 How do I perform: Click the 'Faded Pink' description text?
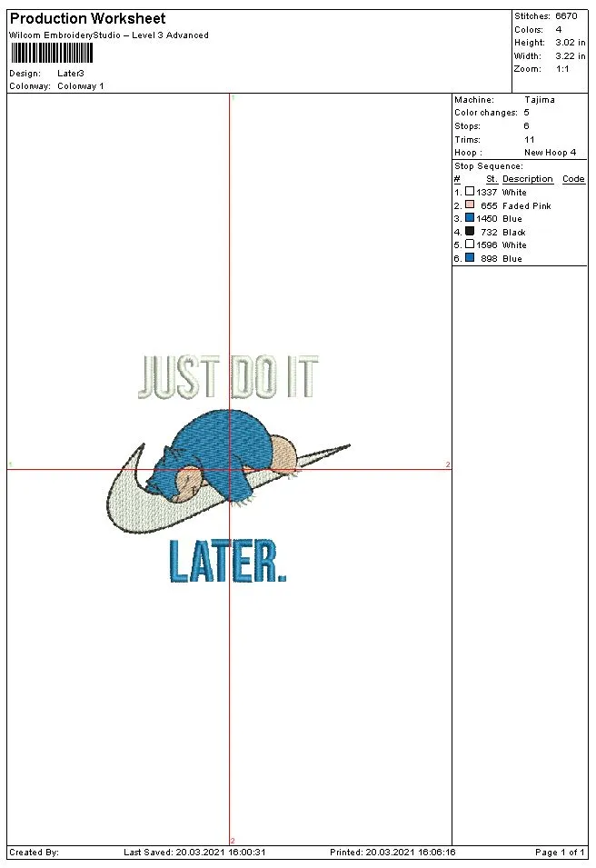526,206
